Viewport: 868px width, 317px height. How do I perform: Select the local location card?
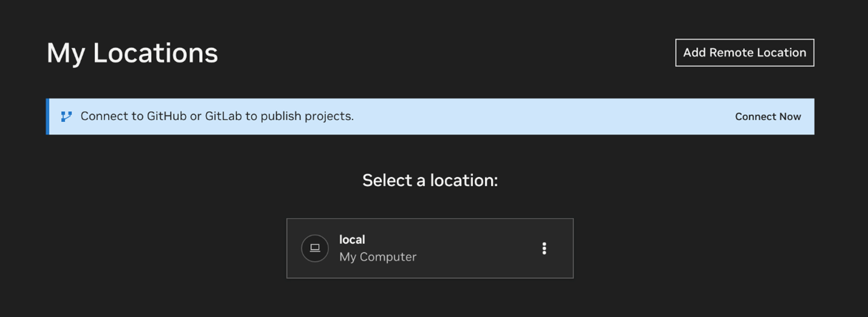tap(430, 248)
